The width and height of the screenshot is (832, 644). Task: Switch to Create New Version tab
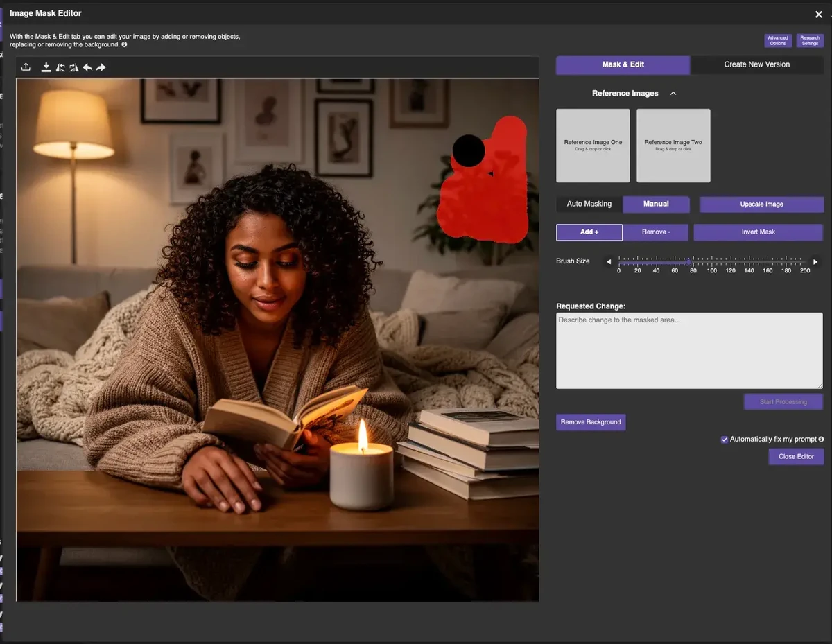click(x=756, y=64)
